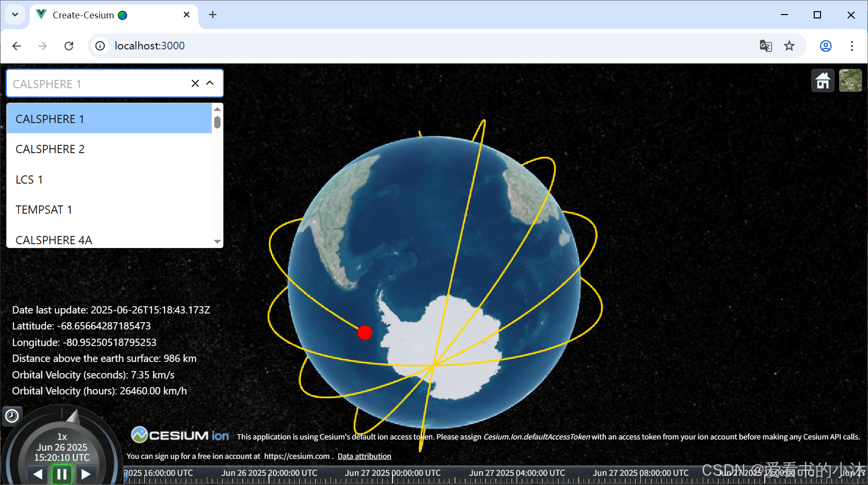Jump timeline to Jun 27 2025 04:00:00 UTC
Image resolution: width=868 pixels, height=485 pixels.
tap(517, 473)
